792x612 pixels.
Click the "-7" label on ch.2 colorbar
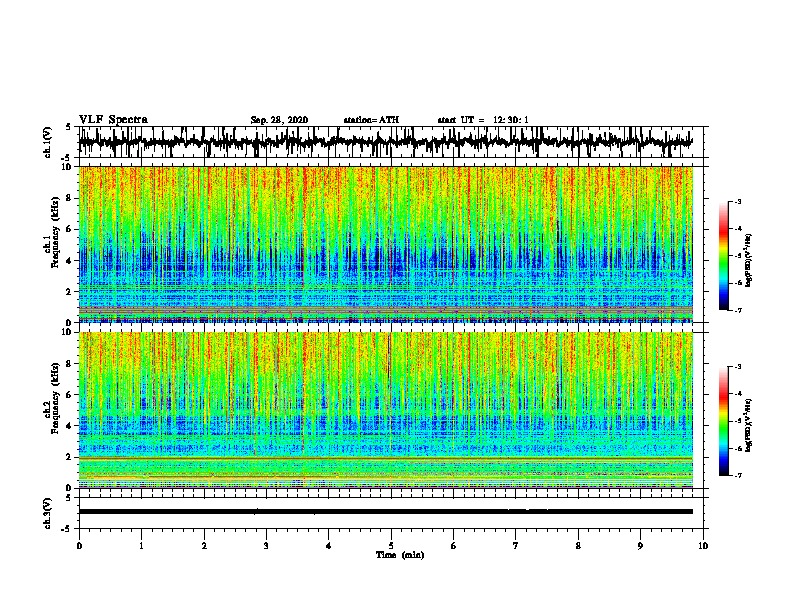737,475
